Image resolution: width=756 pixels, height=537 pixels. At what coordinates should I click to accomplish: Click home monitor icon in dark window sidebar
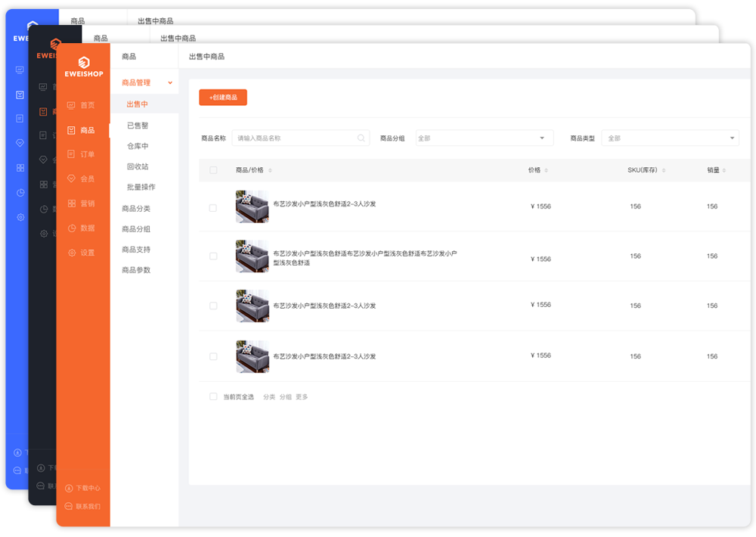click(43, 87)
